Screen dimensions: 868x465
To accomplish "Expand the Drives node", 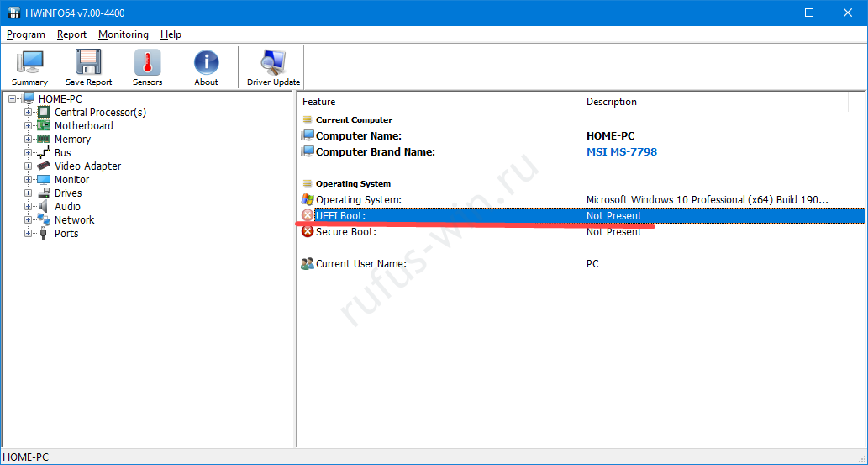I will [x=28, y=193].
